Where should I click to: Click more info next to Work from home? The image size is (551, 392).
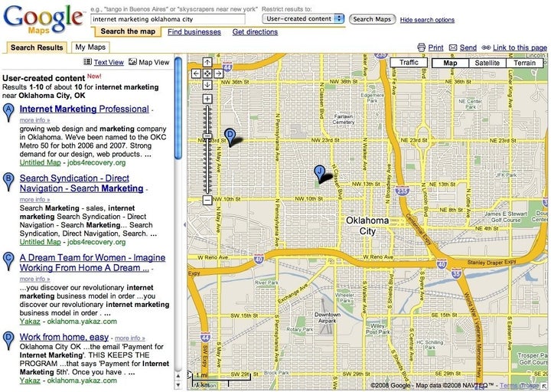[130, 338]
